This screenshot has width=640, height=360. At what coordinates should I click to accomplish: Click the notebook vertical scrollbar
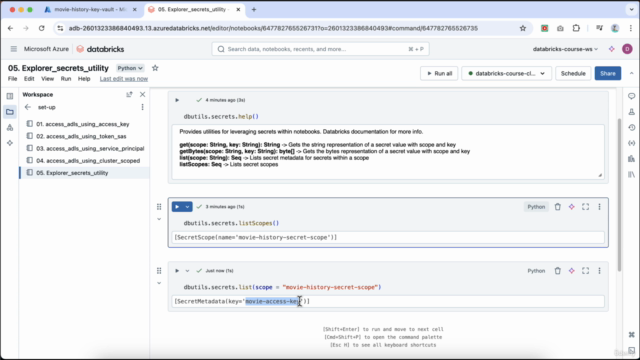[x=620, y=195]
